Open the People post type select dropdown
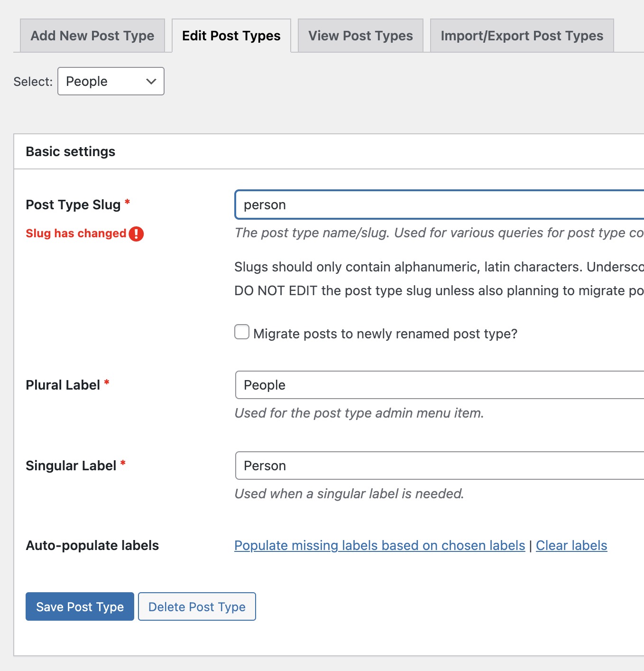Image resolution: width=644 pixels, height=671 pixels. [111, 81]
